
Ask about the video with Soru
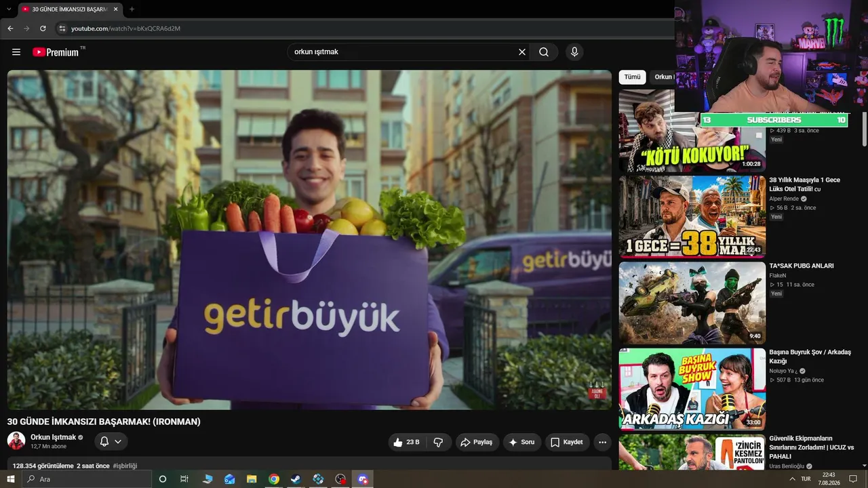[521, 442]
